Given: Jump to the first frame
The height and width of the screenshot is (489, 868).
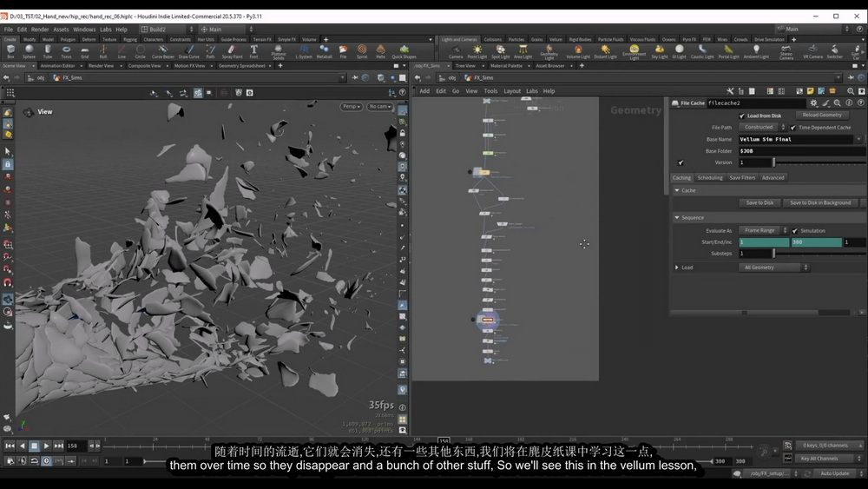Looking at the screenshot, I should (10, 446).
